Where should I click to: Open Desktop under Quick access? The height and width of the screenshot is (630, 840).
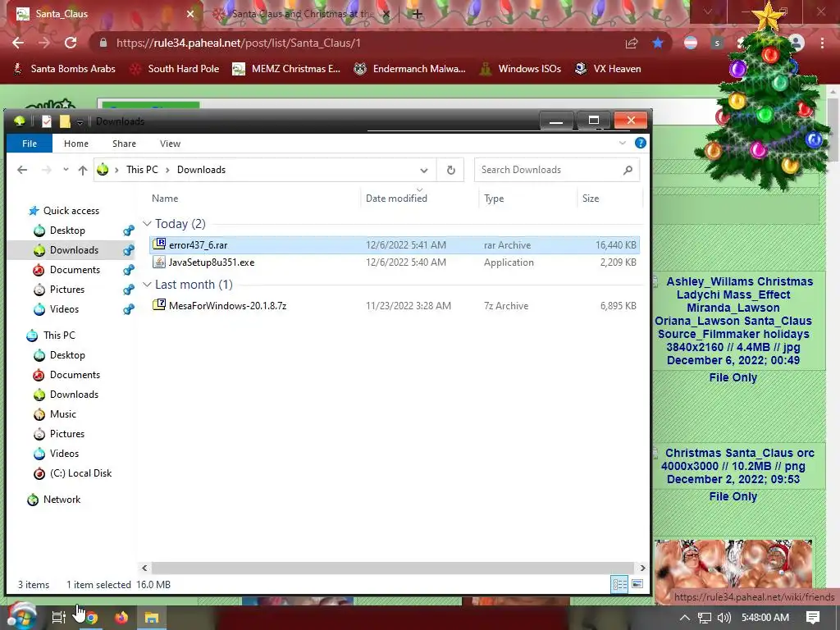pos(67,231)
